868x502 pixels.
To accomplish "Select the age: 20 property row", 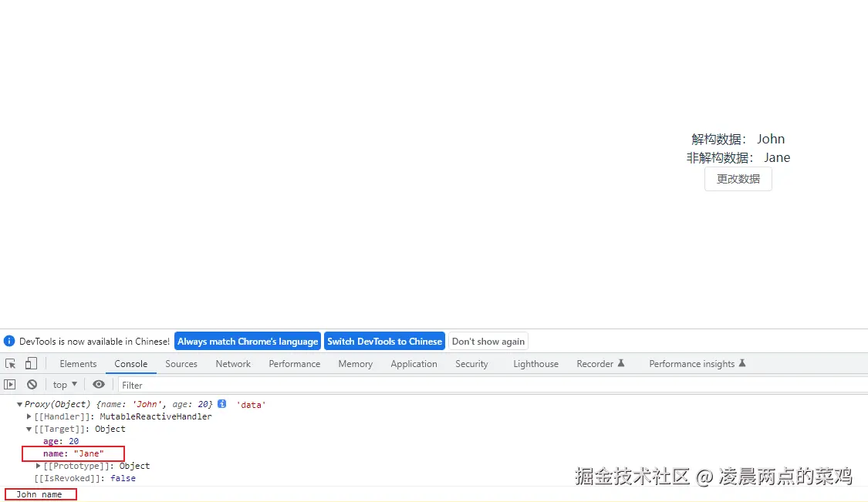I will click(61, 441).
